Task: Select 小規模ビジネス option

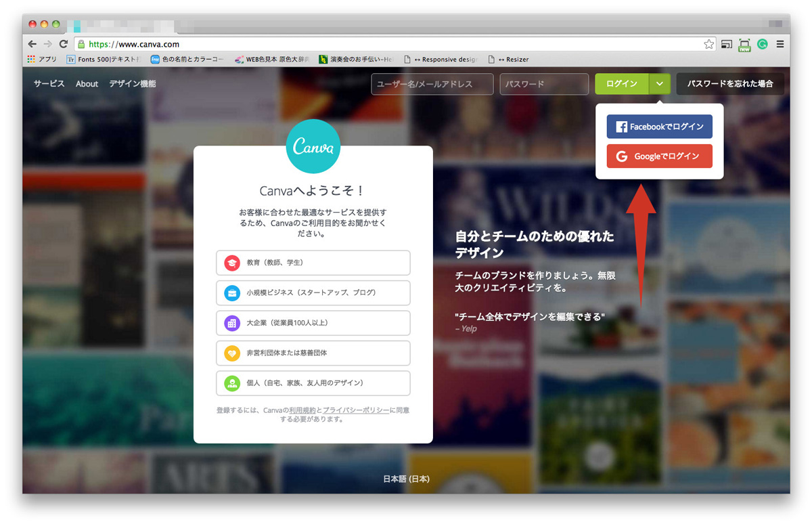Action: point(313,292)
